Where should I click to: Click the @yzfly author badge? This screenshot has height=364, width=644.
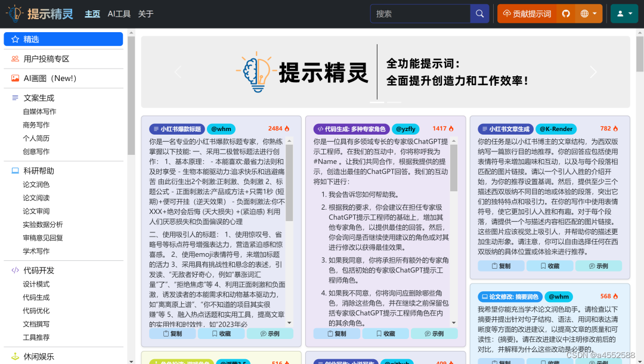(405, 129)
